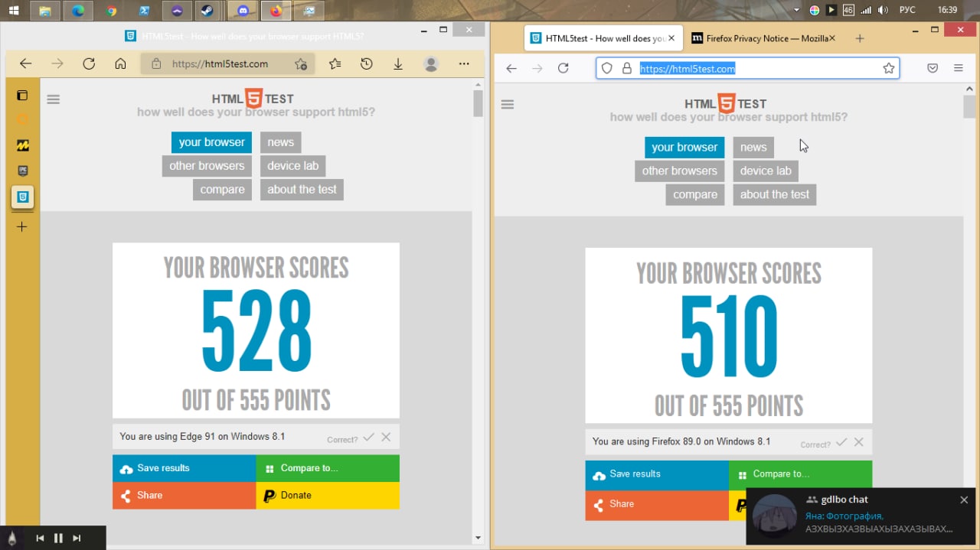Switch to the Epic Games vertical tab in Edge
The width and height of the screenshot is (980, 550).
[x=23, y=171]
